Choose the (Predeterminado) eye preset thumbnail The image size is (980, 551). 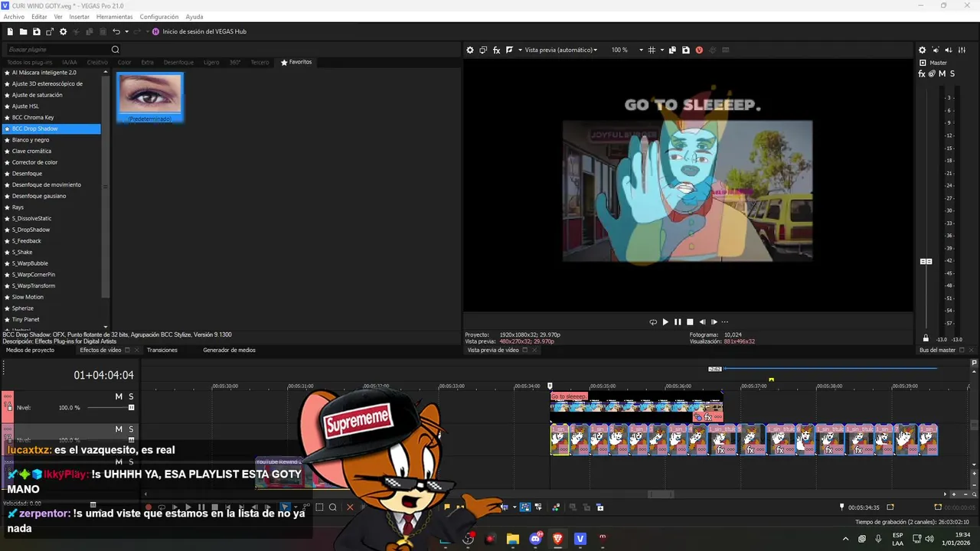[x=150, y=97]
